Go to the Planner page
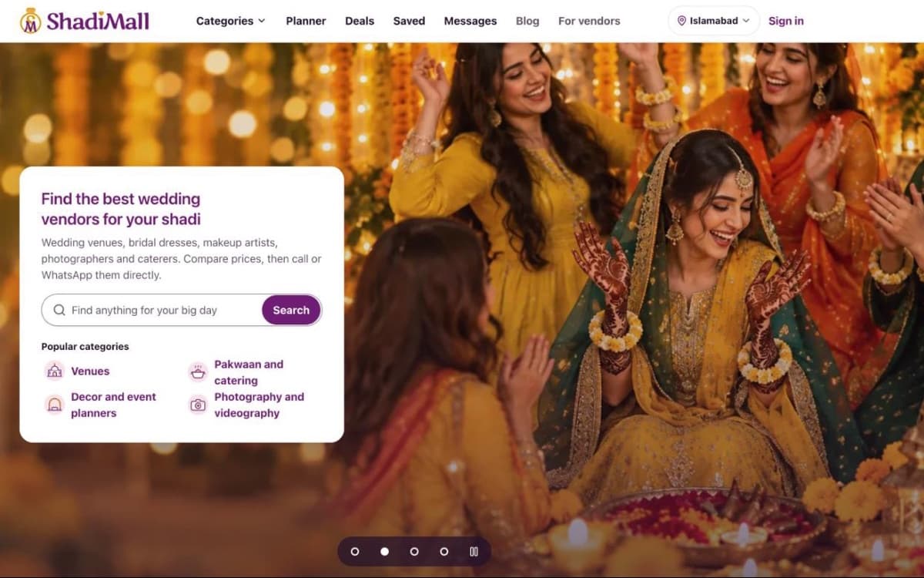The width and height of the screenshot is (924, 578). click(x=306, y=21)
